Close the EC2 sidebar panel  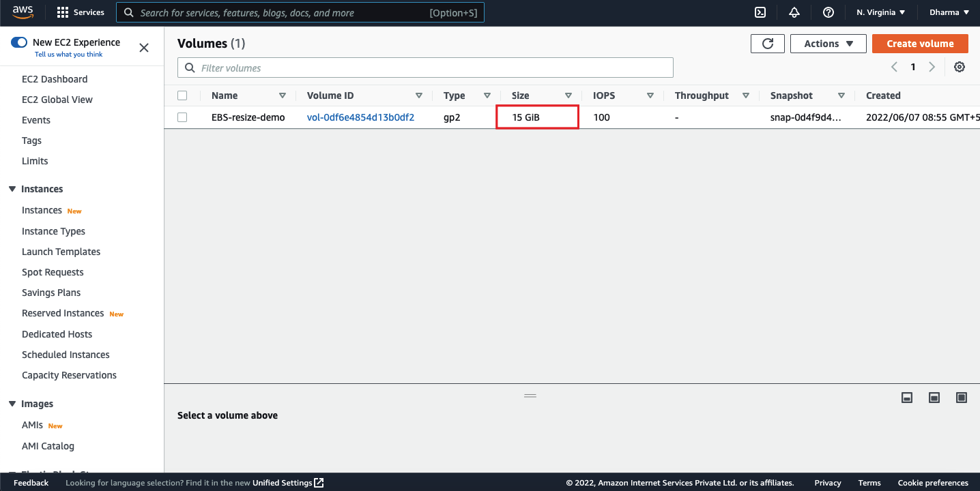[x=144, y=48]
